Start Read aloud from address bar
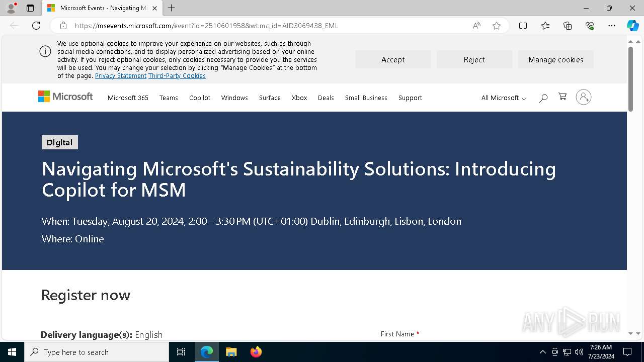The width and height of the screenshot is (644, 362). (x=476, y=26)
